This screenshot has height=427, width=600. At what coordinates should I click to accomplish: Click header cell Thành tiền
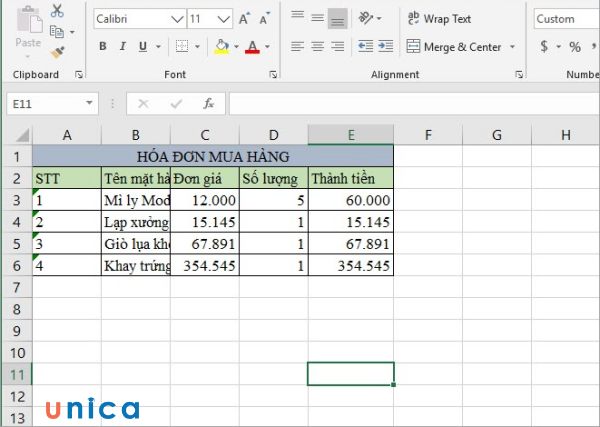click(x=351, y=178)
